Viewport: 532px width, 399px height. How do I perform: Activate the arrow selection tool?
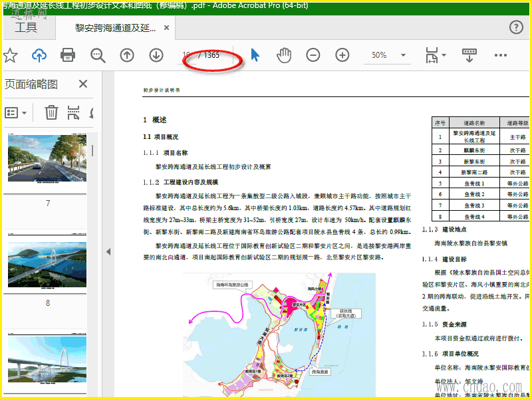tap(255, 55)
